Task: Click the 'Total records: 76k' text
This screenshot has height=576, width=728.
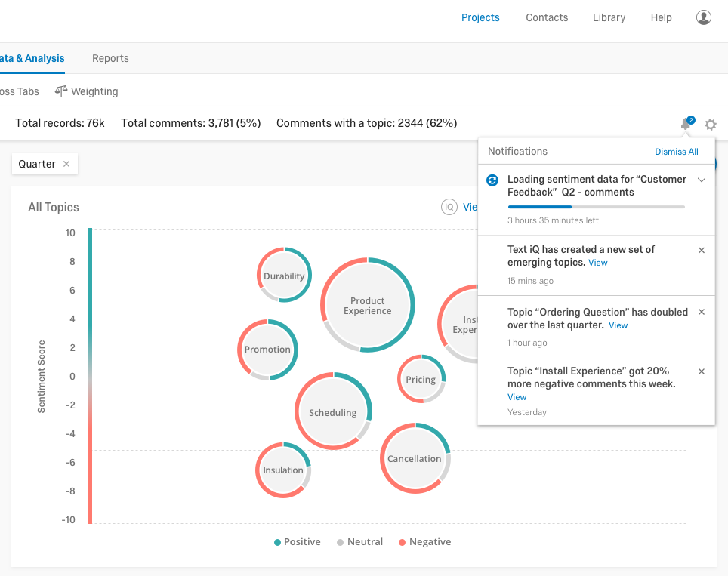Action: click(60, 123)
